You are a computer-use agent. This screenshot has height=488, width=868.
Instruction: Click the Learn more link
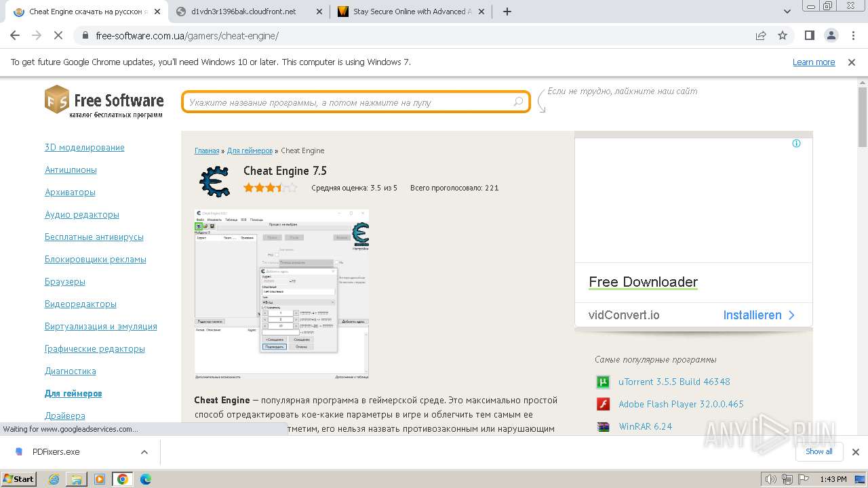[814, 62]
